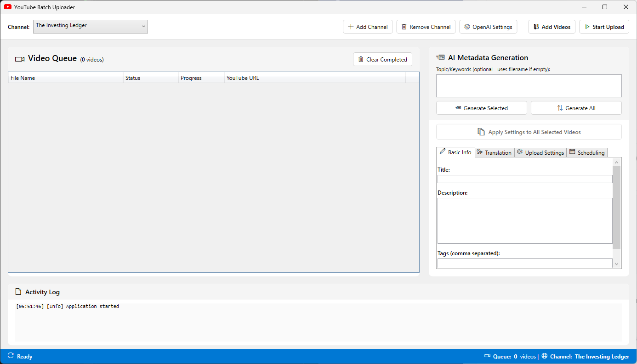Click the Add Channel button
637x364 pixels.
(368, 27)
